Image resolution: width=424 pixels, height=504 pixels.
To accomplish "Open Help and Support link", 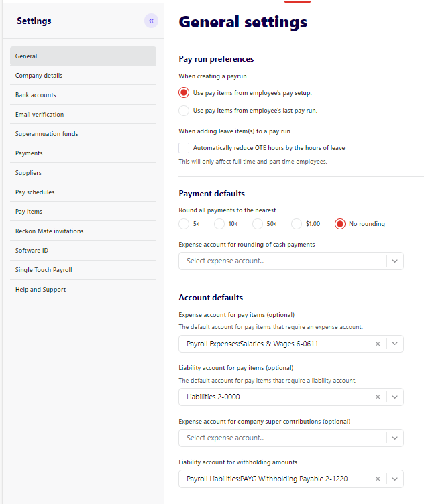I will [x=40, y=290].
